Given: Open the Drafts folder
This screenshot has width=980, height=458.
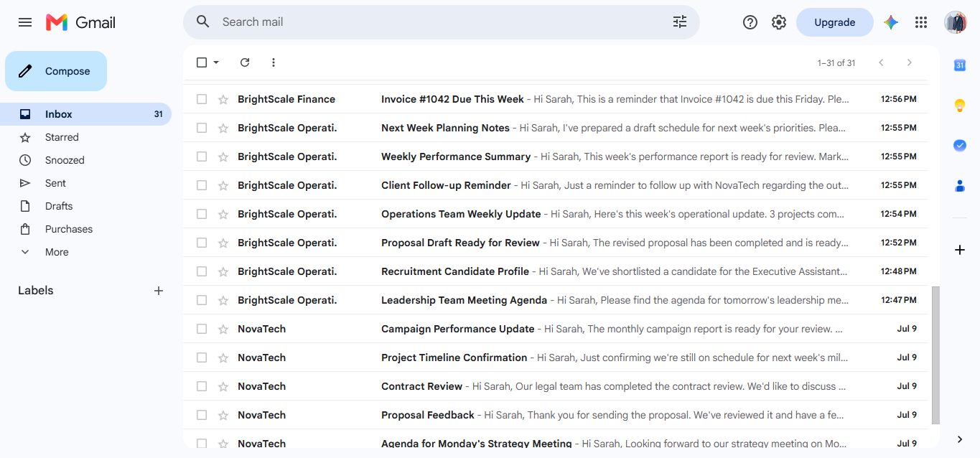Looking at the screenshot, I should point(85,206).
